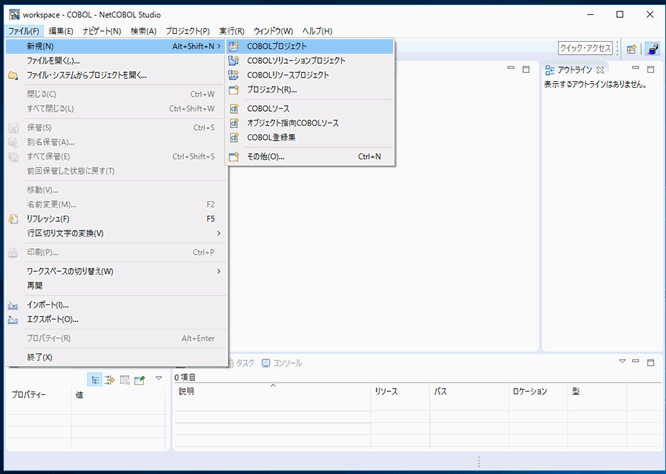This screenshot has width=666, height=474.
Task: Open the 編集(E) menu
Action: click(x=61, y=31)
